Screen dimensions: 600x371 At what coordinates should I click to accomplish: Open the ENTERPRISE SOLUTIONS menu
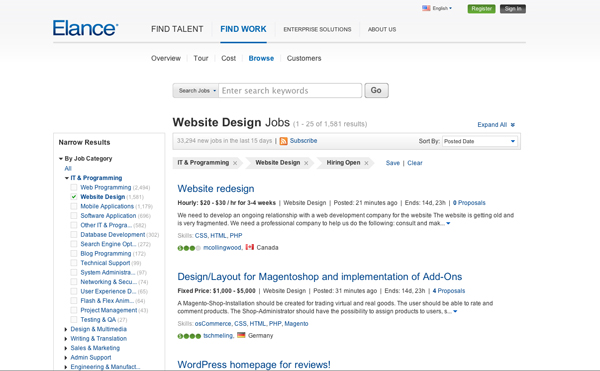point(317,29)
